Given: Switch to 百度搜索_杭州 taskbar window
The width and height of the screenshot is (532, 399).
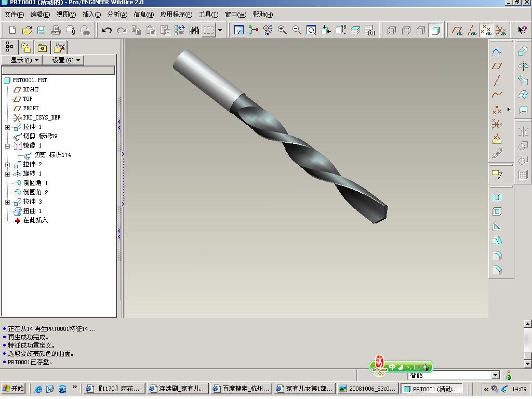Looking at the screenshot, I should [241, 389].
